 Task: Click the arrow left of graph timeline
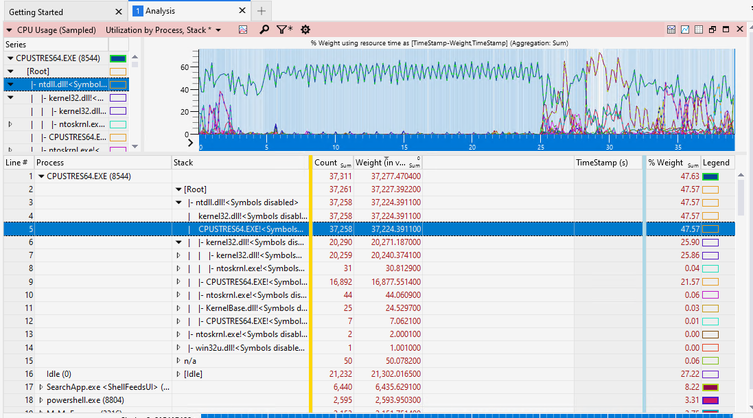pos(190,143)
